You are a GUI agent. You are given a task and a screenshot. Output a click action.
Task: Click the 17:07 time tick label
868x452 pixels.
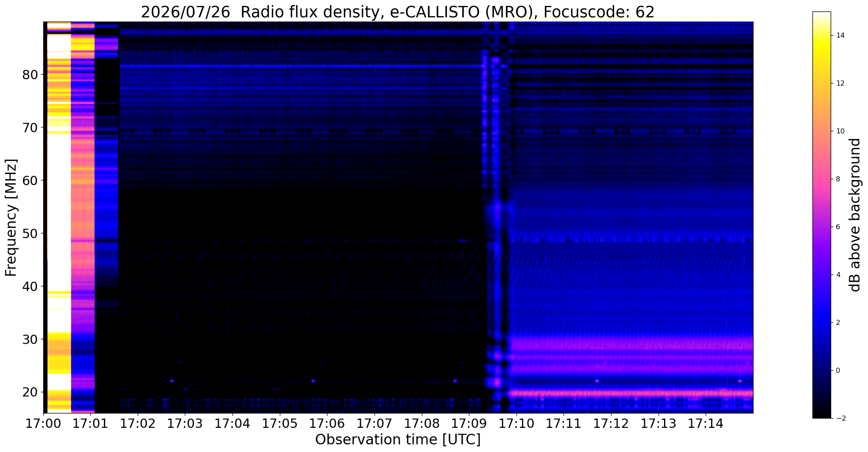point(374,423)
